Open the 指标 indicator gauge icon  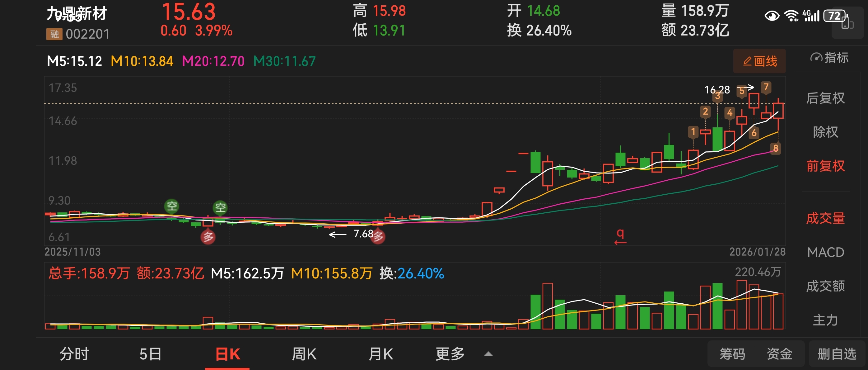click(816, 58)
